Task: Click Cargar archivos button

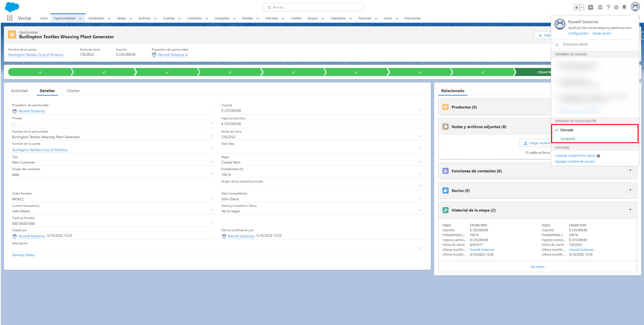Action: point(536,143)
